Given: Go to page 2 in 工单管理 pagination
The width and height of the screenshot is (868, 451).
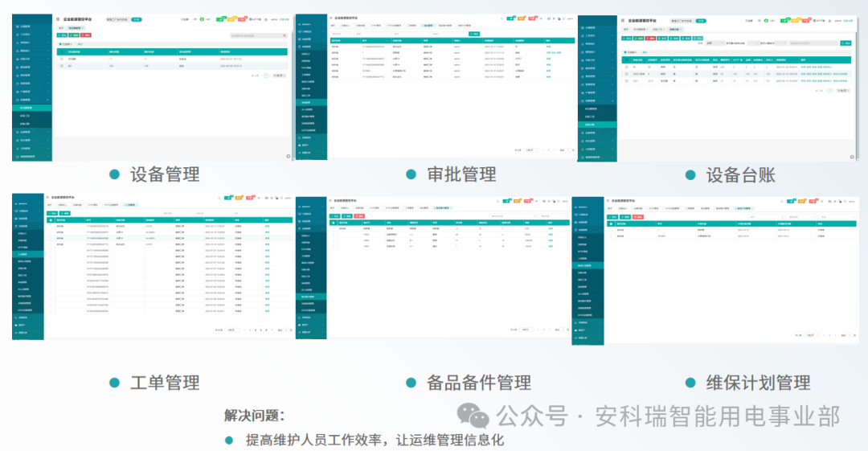Looking at the screenshot, I should point(256,330).
